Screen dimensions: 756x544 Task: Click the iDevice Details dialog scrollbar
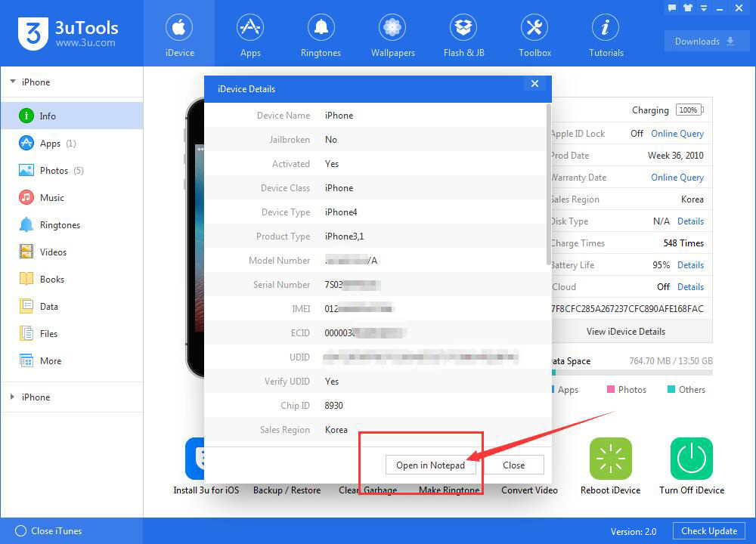pos(549,183)
